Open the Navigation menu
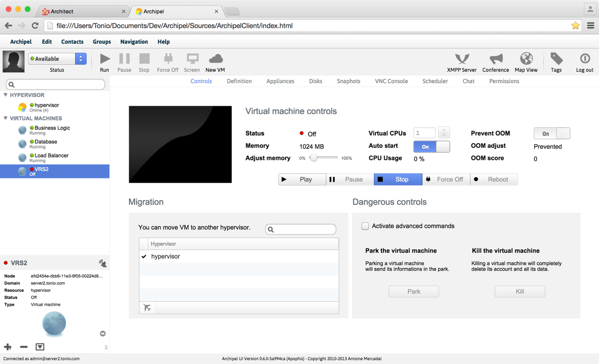Screen dimensions: 599x364 pyautogui.click(x=134, y=42)
